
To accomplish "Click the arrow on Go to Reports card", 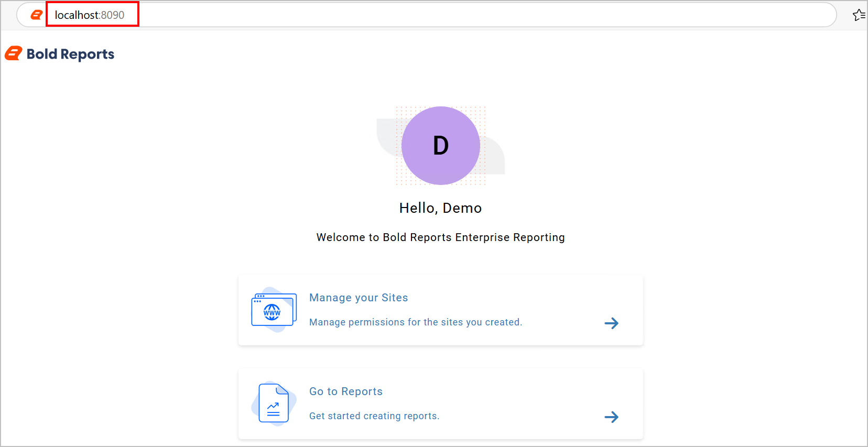I will [611, 417].
